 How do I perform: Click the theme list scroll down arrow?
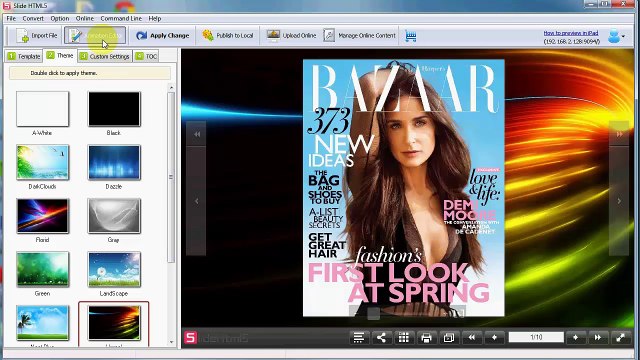(171, 342)
